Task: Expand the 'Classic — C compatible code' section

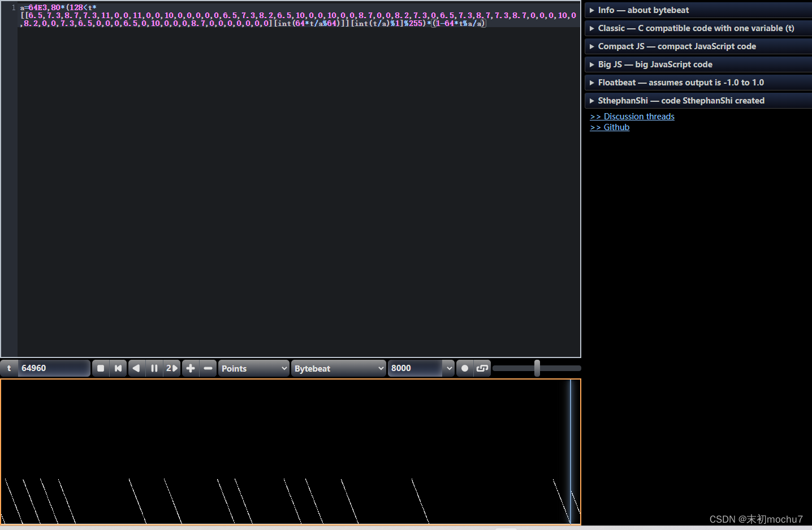Action: pos(698,28)
